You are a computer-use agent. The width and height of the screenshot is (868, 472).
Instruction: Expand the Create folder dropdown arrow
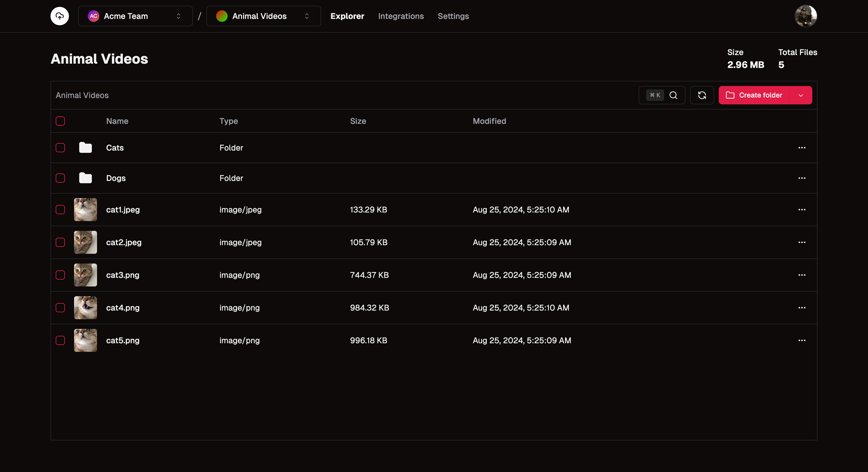[x=801, y=95]
